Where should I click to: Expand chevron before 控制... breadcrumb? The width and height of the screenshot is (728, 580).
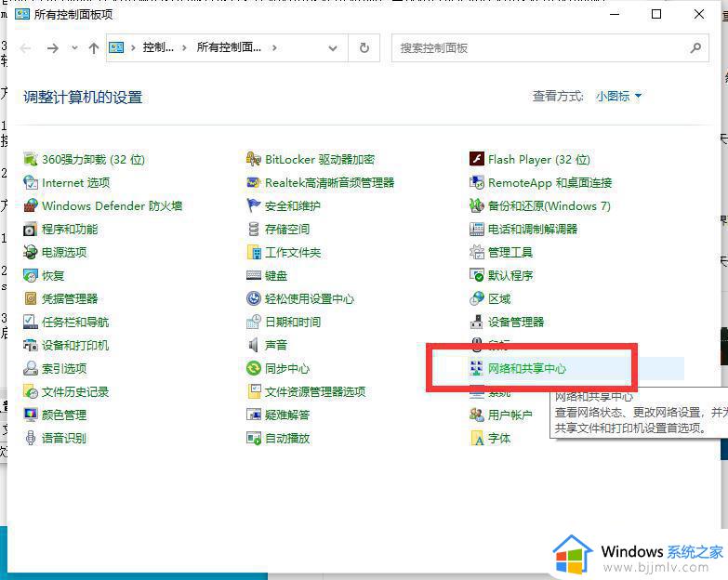coord(133,47)
